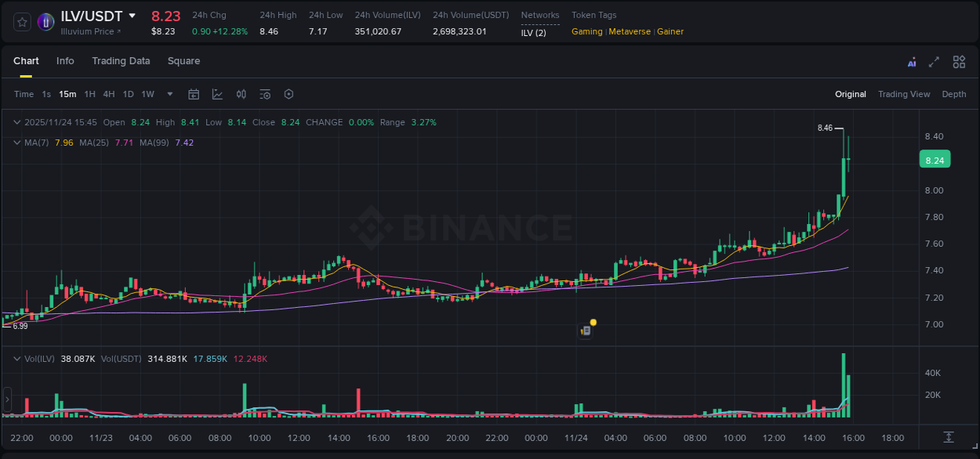Open the chart settings hexagon icon
Viewport: 980px width, 459px height.
pos(289,93)
